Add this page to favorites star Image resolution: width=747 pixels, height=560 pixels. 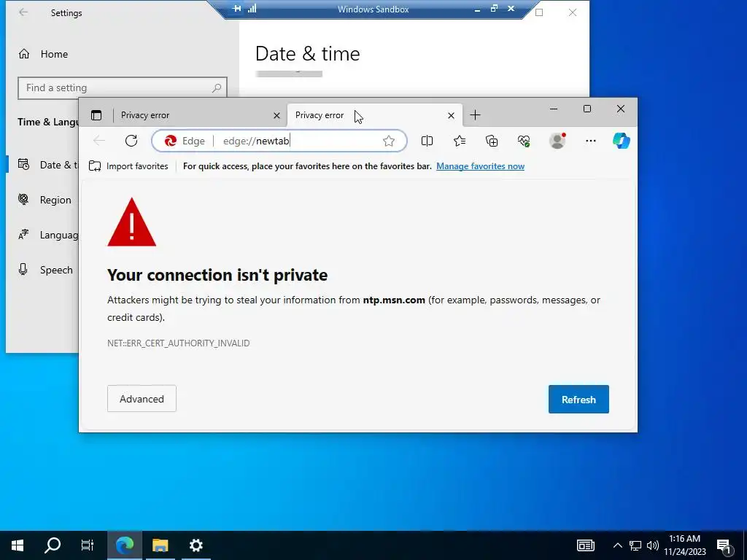pos(389,141)
